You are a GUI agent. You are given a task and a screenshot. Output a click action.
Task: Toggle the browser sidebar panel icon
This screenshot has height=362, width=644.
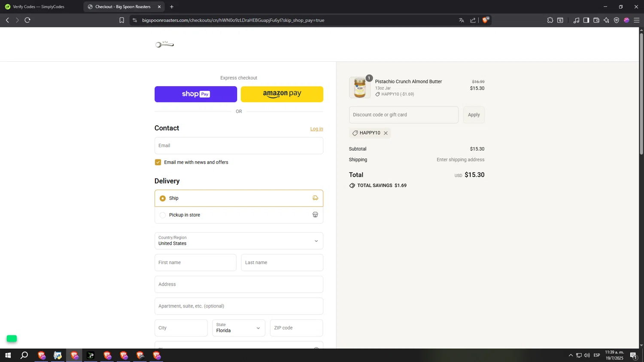click(586, 20)
